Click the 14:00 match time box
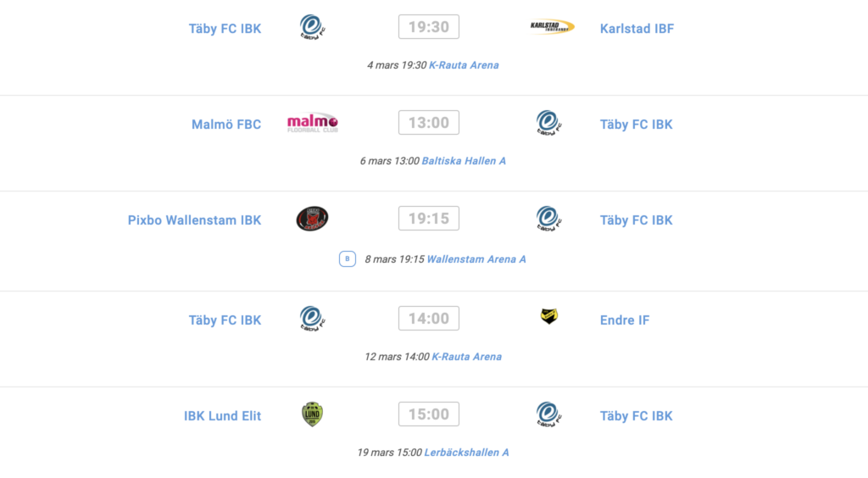The height and width of the screenshot is (478, 868). (x=429, y=318)
